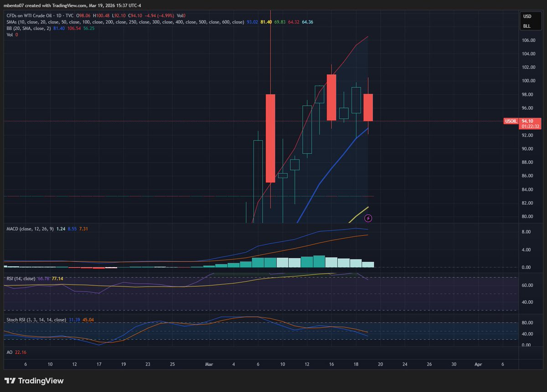Viewport: 547px width, 392px height.
Task: Click the latest red candle at chart right edge
Action: (x=368, y=107)
